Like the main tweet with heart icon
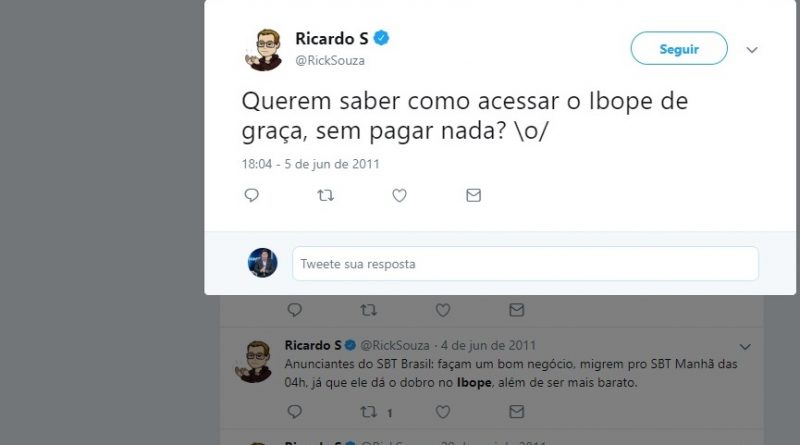Viewport: 800px width, 445px height. 399,195
